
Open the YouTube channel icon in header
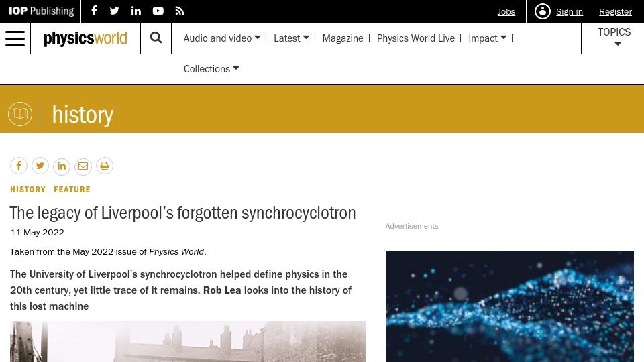[x=158, y=11]
